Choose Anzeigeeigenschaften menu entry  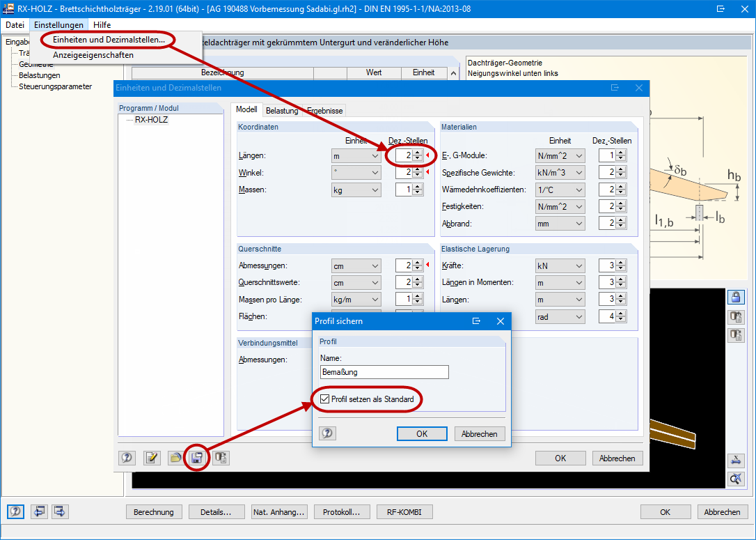click(x=93, y=55)
